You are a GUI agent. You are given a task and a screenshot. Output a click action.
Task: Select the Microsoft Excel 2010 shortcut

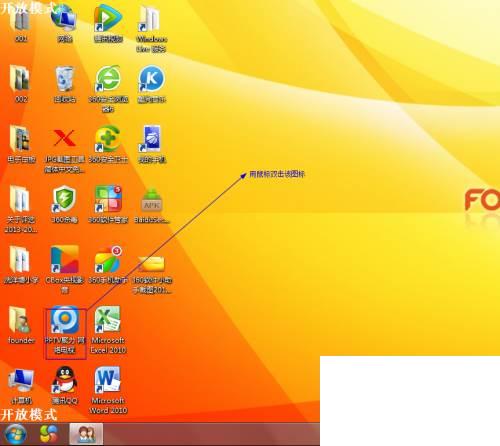[108, 330]
